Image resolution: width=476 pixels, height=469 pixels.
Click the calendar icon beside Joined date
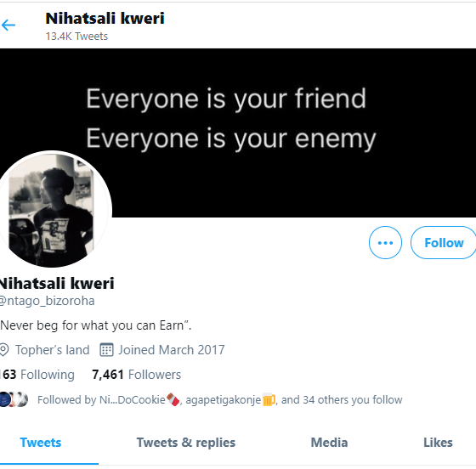click(x=106, y=350)
